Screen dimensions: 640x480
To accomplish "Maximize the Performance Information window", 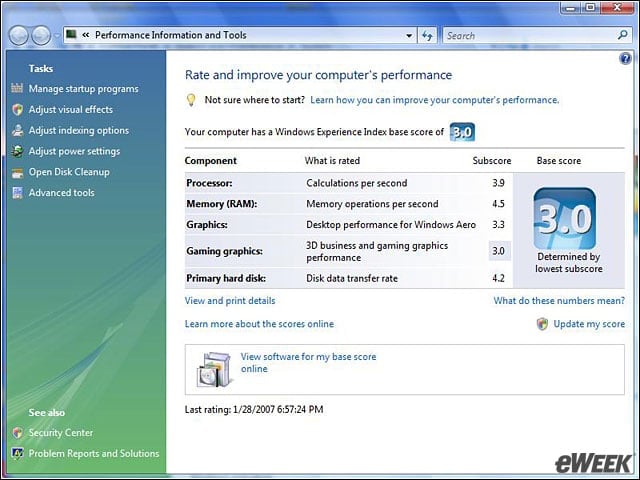I will pos(591,7).
